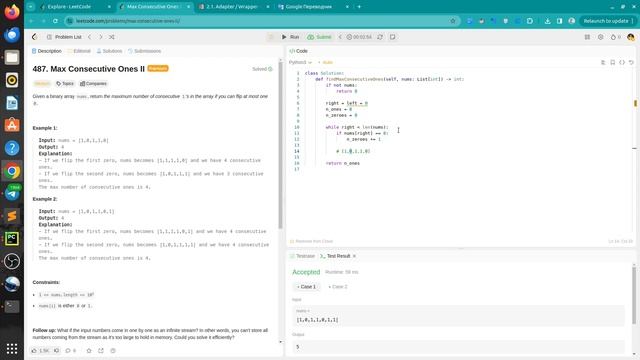Click Relaunch to update button
Viewport: 640px width, 360px height.
(x=605, y=21)
